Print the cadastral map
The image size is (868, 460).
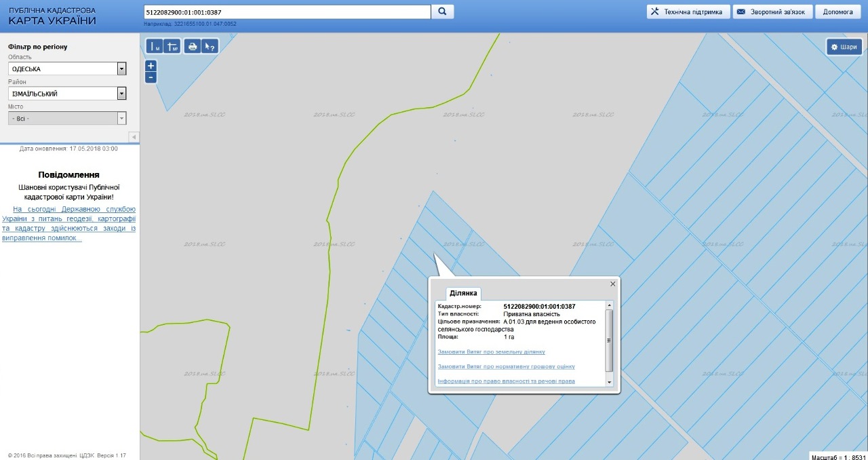coord(193,47)
